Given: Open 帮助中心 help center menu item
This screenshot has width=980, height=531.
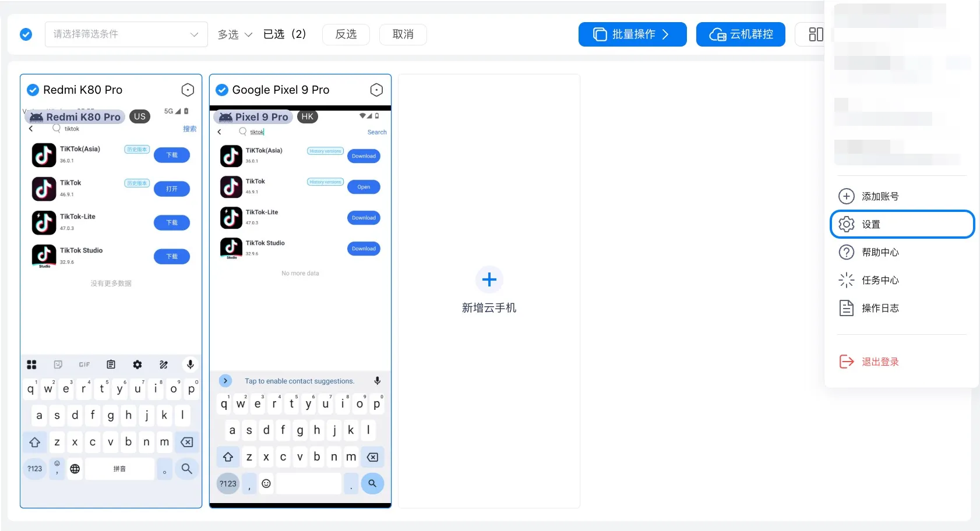Looking at the screenshot, I should (x=902, y=252).
